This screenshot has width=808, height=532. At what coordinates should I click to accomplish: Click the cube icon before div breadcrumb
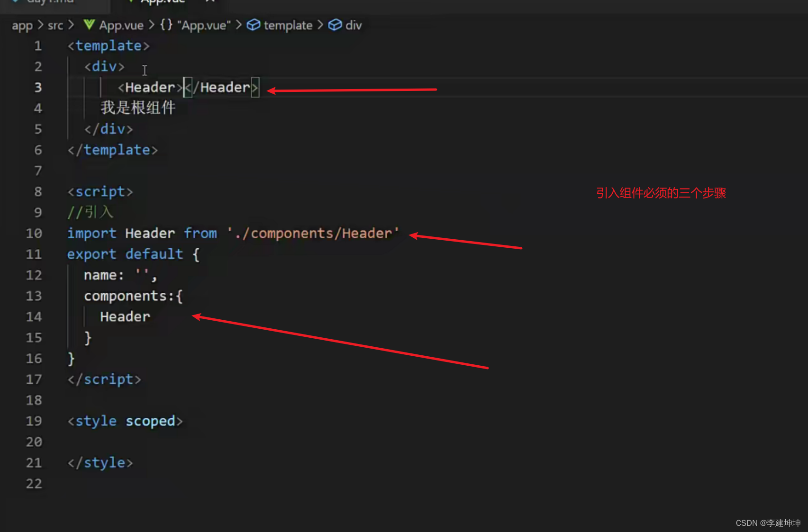click(335, 25)
